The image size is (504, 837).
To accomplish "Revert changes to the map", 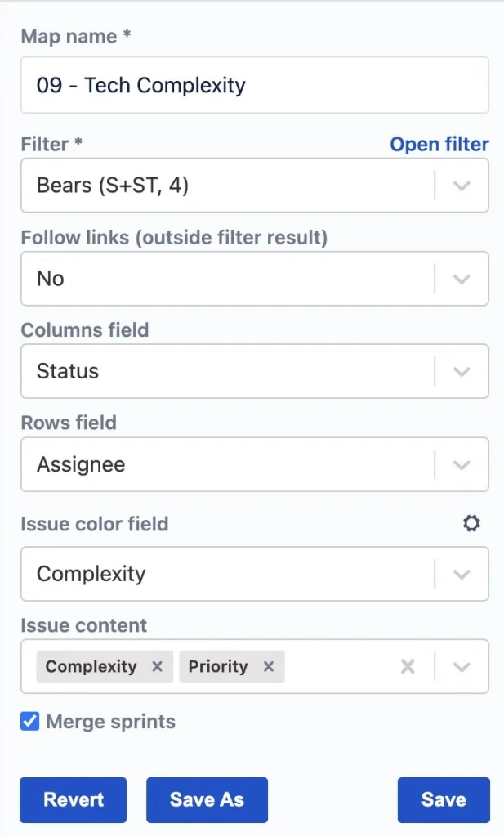I will click(73, 799).
